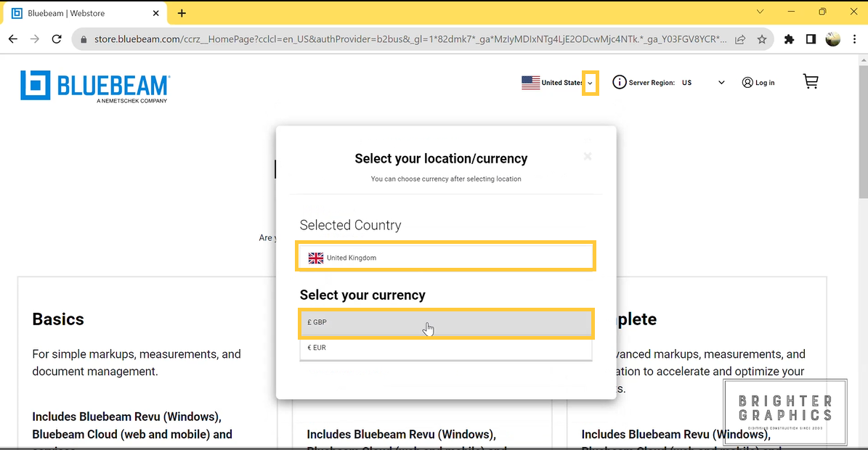Click the shopping cart icon
Screen dimensions: 868x450
pos(811,82)
